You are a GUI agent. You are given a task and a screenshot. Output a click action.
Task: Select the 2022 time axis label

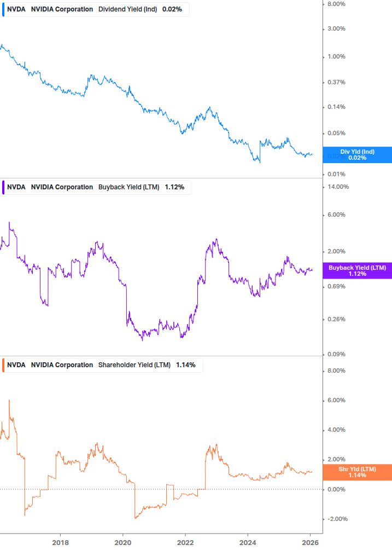tap(185, 542)
